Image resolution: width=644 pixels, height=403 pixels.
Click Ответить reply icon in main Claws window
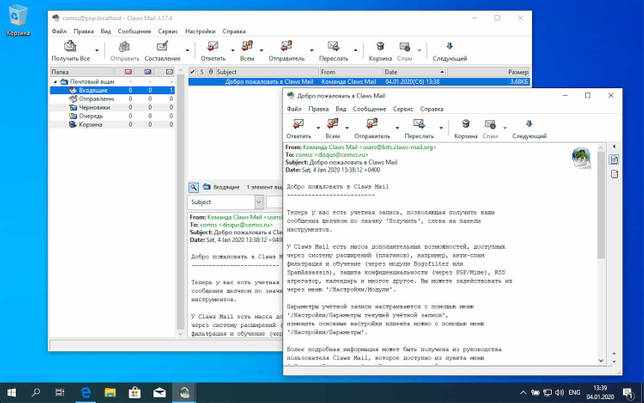[x=213, y=46]
